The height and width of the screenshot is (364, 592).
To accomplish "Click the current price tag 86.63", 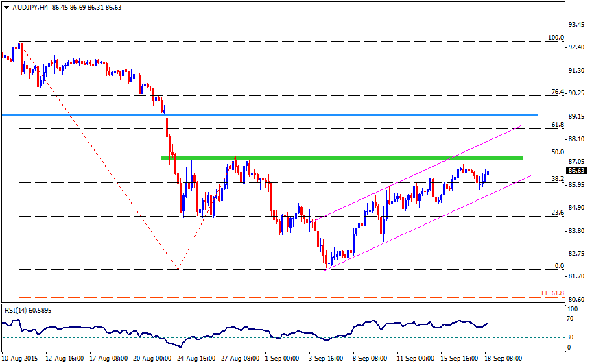I will click(x=576, y=171).
